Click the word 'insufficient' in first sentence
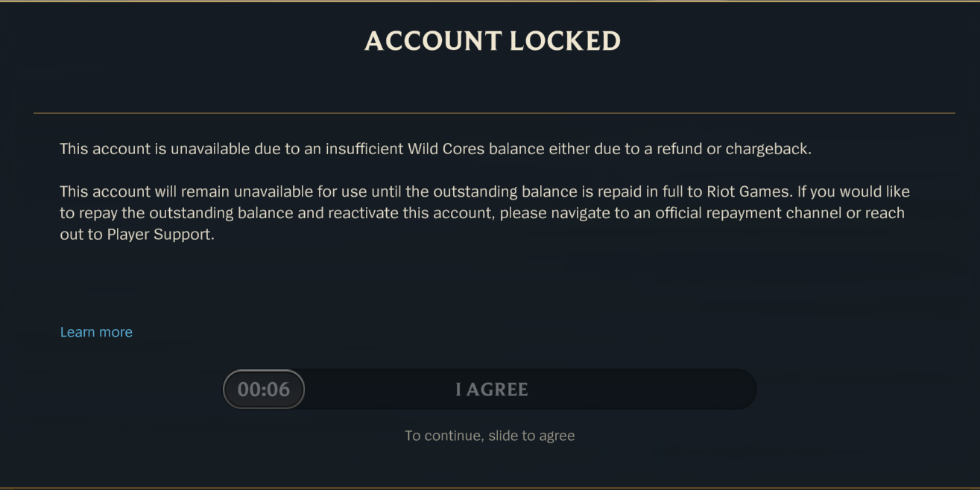The height and width of the screenshot is (490, 980). [x=364, y=149]
